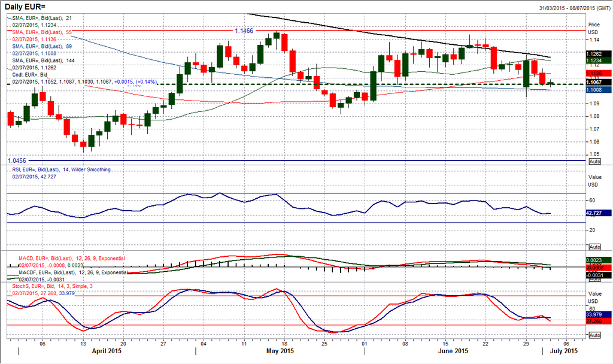The image size is (613, 364).
Task: Click the red 27.260 stochastic value tag
Action: pyautogui.click(x=599, y=321)
